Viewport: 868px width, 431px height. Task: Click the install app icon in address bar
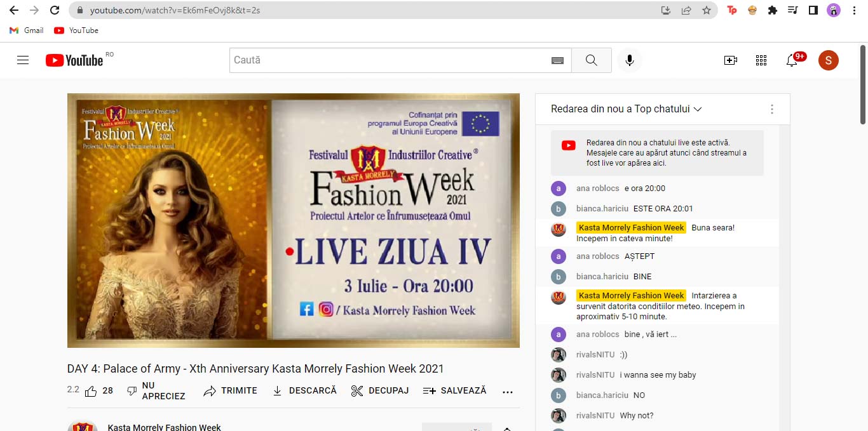[666, 10]
